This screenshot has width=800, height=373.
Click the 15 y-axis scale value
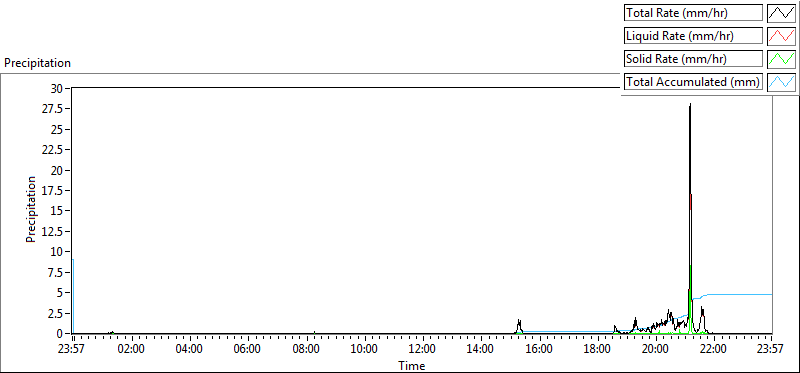[57, 211]
